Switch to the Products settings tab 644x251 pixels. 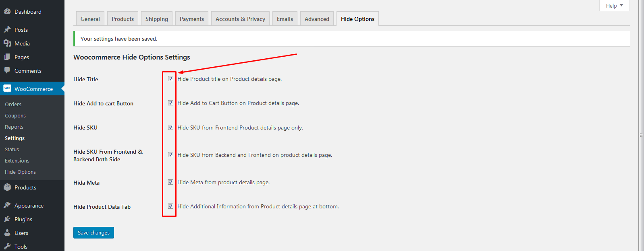123,19
